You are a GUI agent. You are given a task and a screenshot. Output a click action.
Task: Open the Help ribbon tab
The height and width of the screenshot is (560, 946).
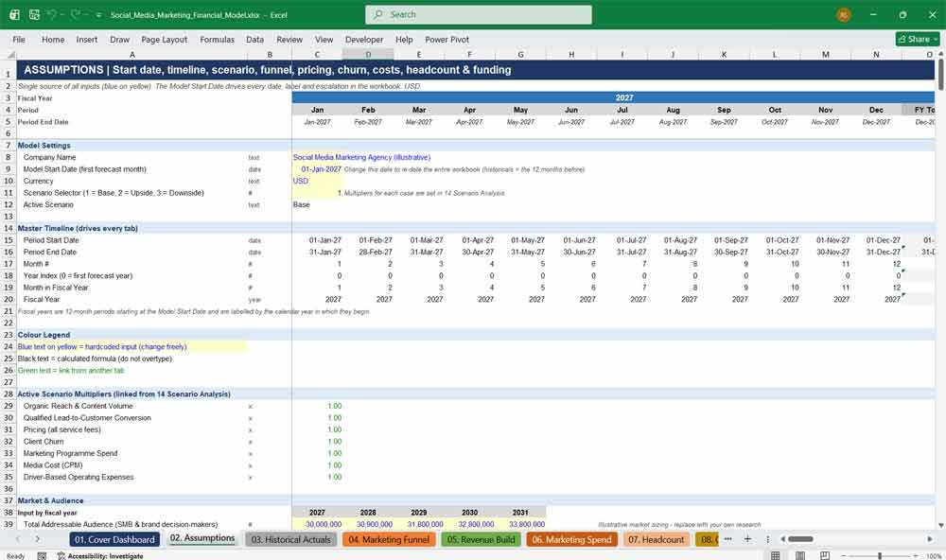(x=404, y=39)
